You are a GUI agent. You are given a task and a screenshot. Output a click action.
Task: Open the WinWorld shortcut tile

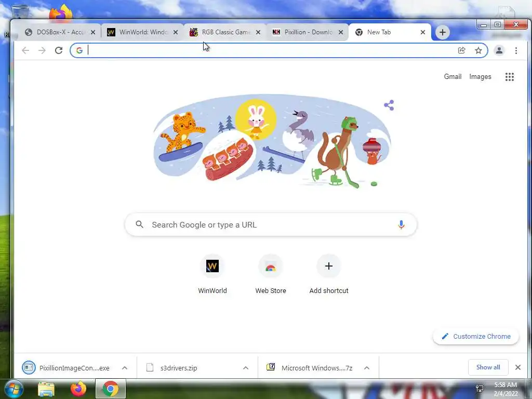point(212,274)
